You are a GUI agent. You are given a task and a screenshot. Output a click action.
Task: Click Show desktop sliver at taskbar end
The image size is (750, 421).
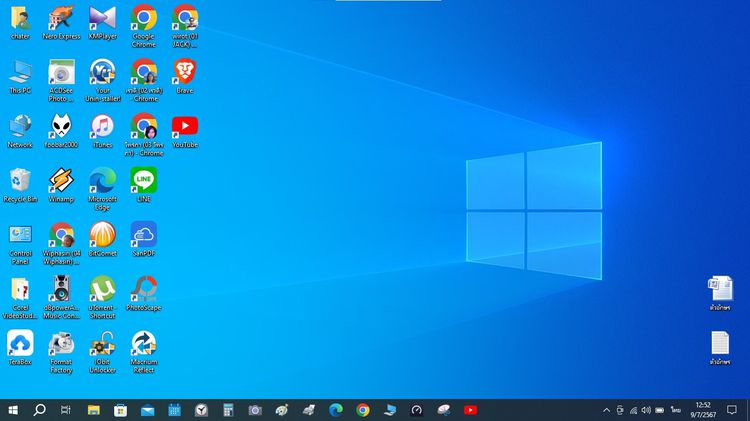[748, 410]
